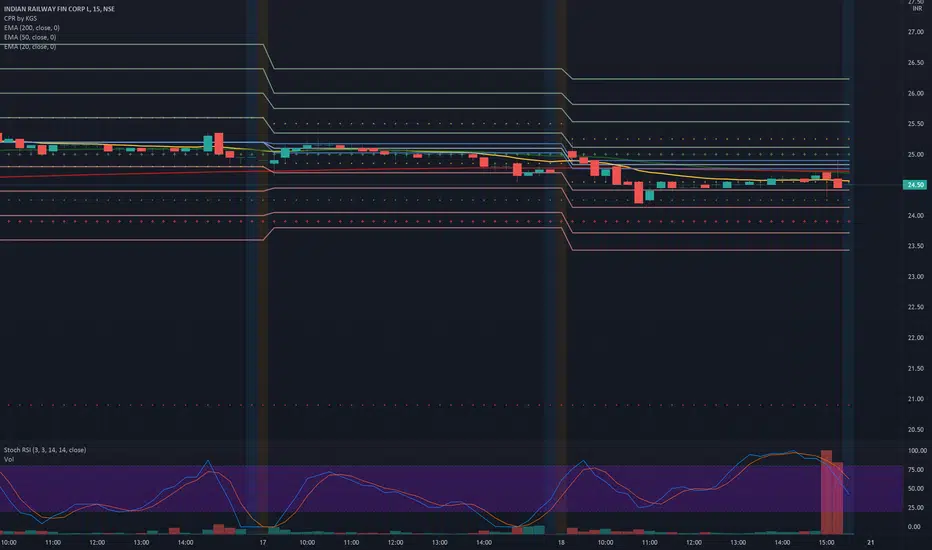The image size is (932, 550).
Task: Select the EMA (50, close, 0) legend
Action: pyautogui.click(x=30, y=37)
